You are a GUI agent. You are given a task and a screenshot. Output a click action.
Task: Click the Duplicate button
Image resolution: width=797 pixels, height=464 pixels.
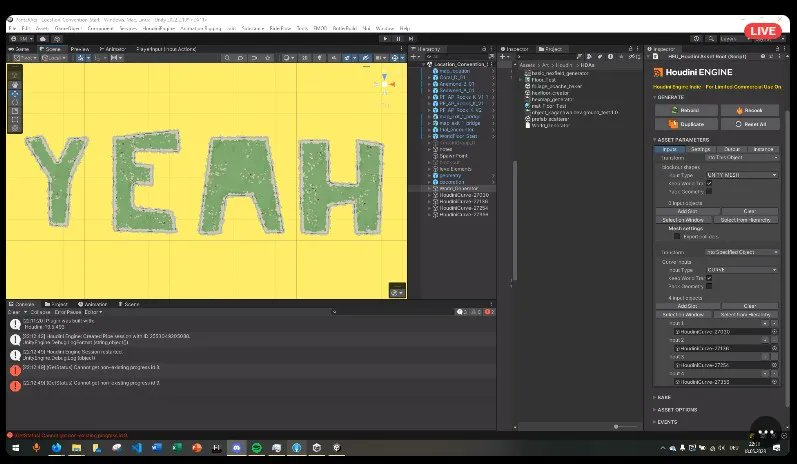click(686, 124)
